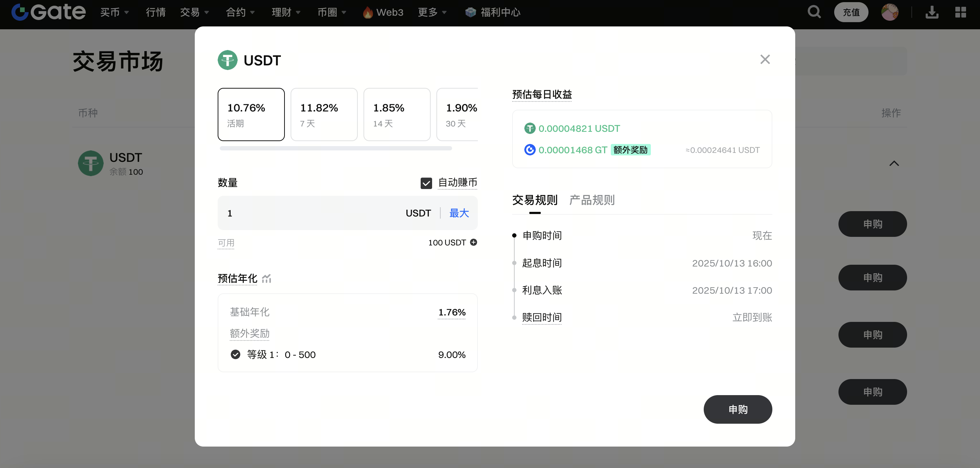Open the apps grid icon
Screen dimensions: 980x468
960,12
